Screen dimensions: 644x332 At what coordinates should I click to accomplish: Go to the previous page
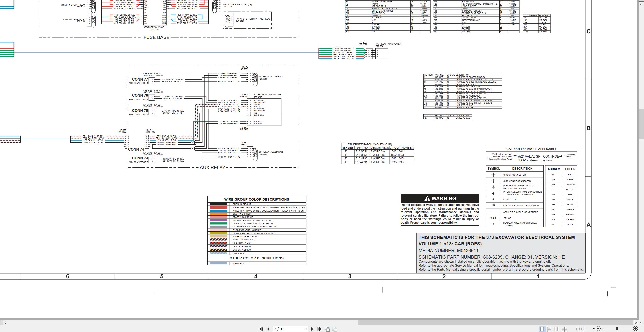[268, 329]
